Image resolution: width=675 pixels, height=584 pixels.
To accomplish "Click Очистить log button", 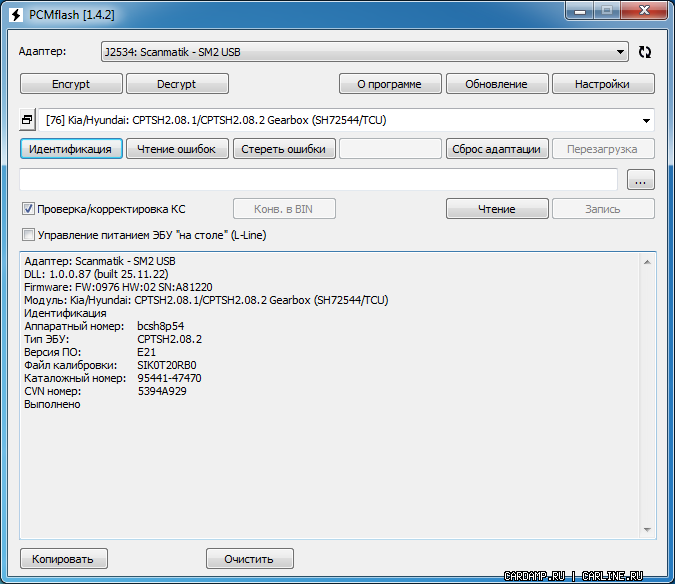I will (250, 559).
